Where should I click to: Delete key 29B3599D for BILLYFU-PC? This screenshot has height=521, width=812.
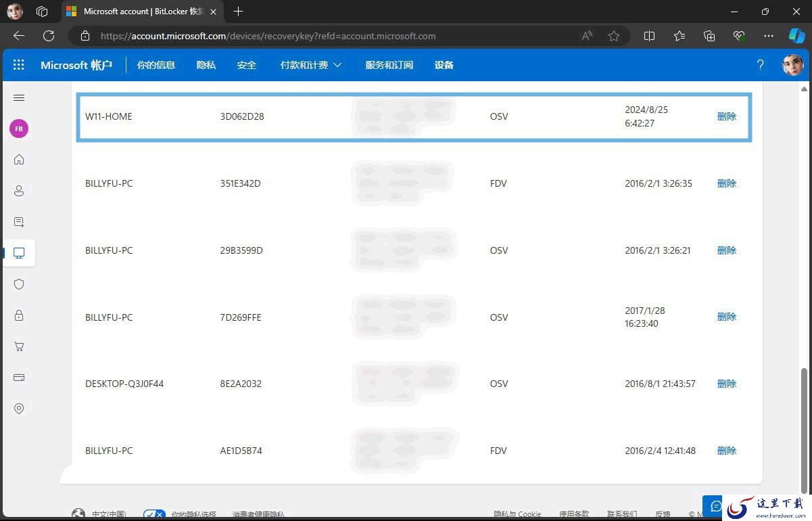coord(727,250)
